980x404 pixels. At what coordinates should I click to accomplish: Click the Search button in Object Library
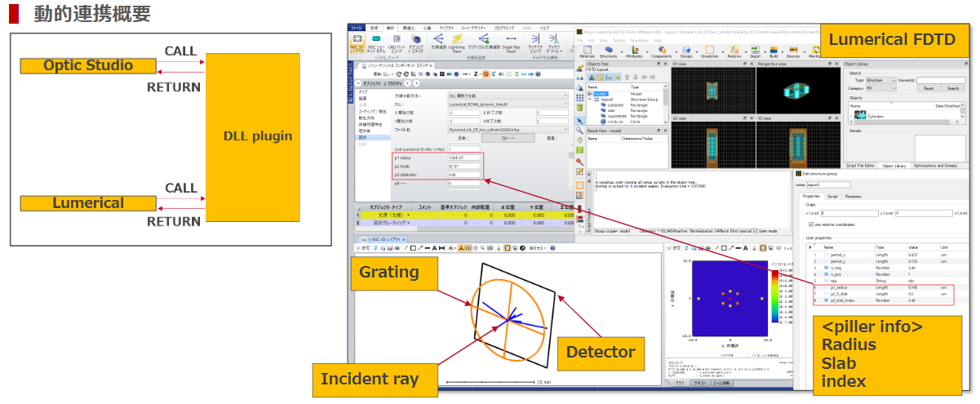coord(952,88)
